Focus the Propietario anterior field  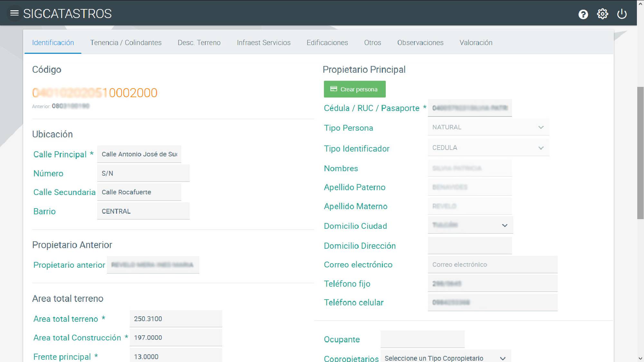tap(153, 265)
